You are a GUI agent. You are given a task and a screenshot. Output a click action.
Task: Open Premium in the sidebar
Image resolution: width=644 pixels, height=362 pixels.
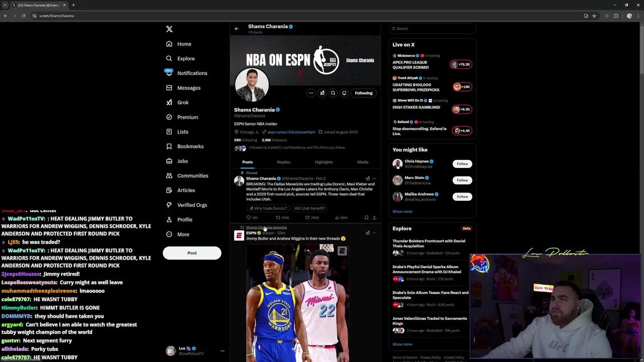point(182,117)
